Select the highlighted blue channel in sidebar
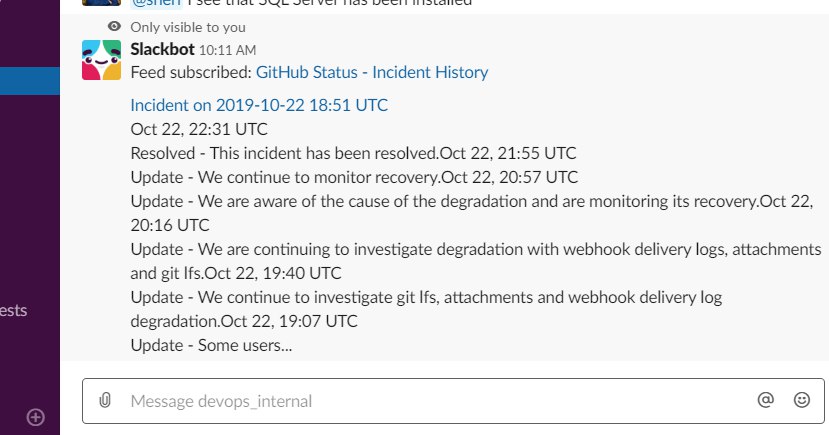Image resolution: width=829 pixels, height=435 pixels. pyautogui.click(x=30, y=81)
